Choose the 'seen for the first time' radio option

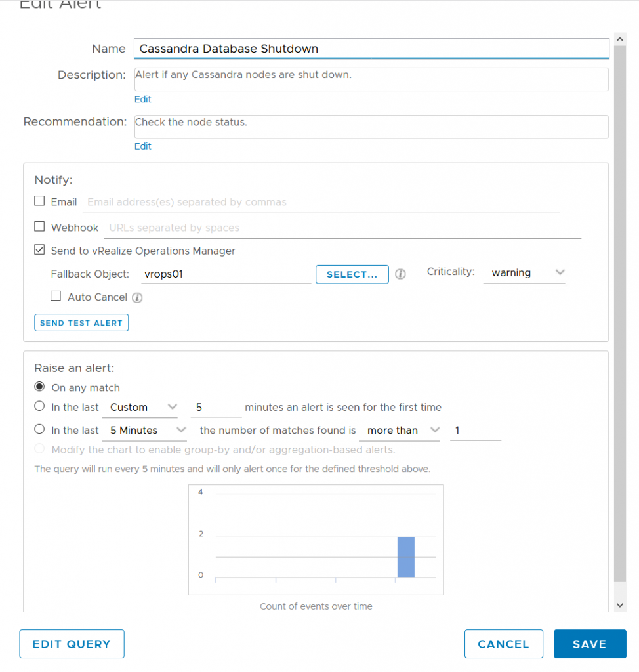tap(39, 407)
